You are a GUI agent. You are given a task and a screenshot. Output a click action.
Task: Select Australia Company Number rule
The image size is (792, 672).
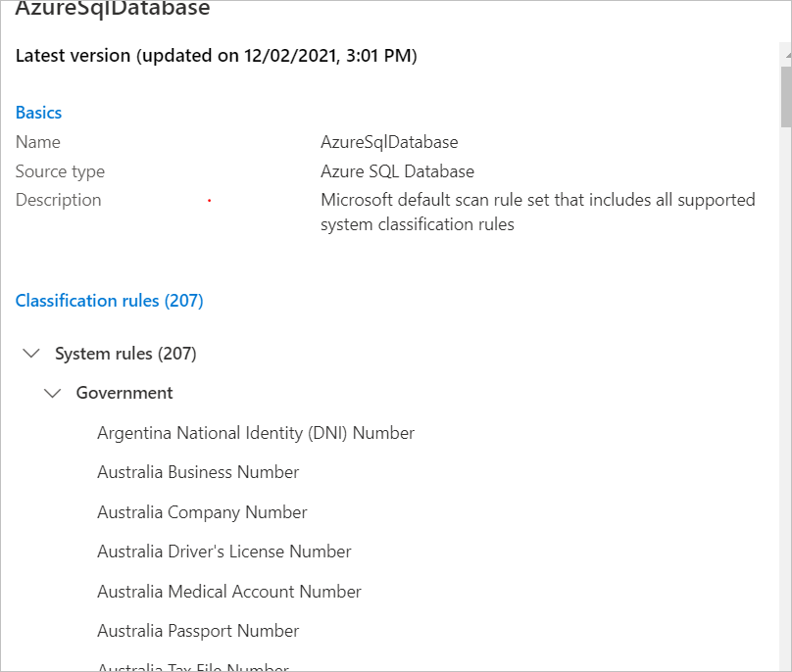coord(202,511)
